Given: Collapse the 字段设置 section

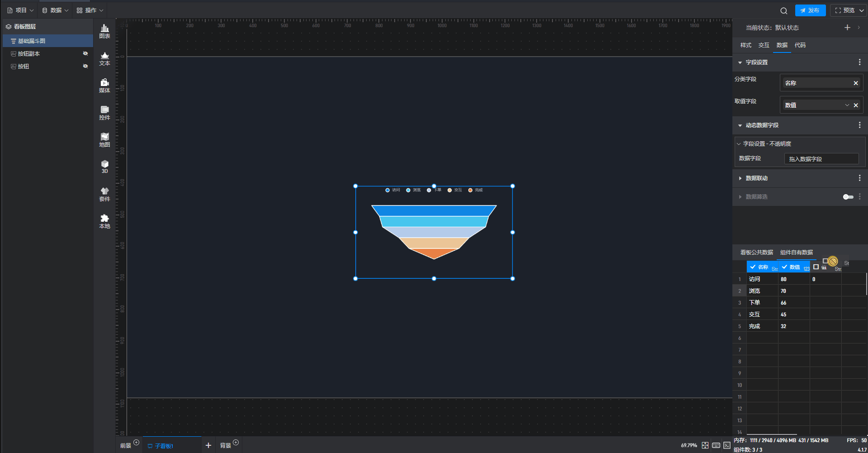Looking at the screenshot, I should (x=740, y=62).
